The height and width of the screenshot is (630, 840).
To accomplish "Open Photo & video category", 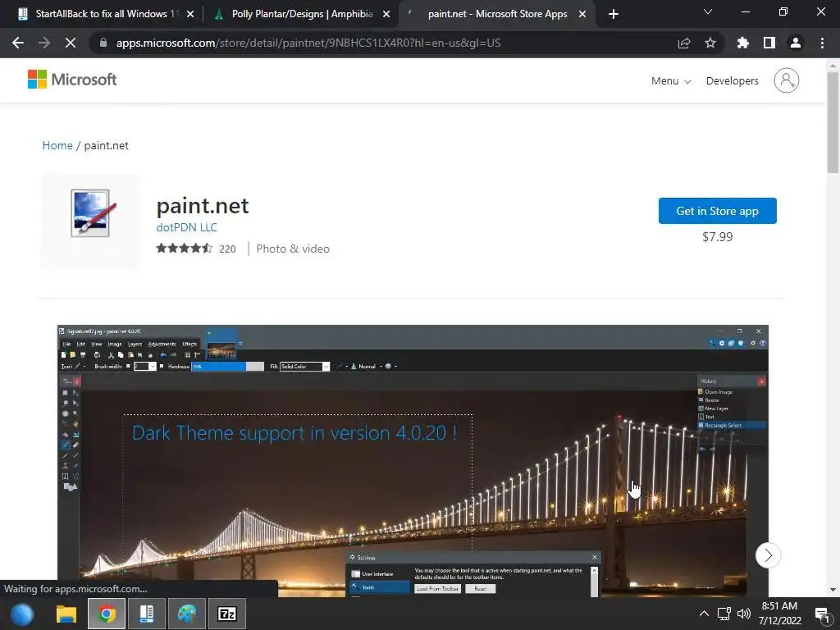I will [293, 249].
